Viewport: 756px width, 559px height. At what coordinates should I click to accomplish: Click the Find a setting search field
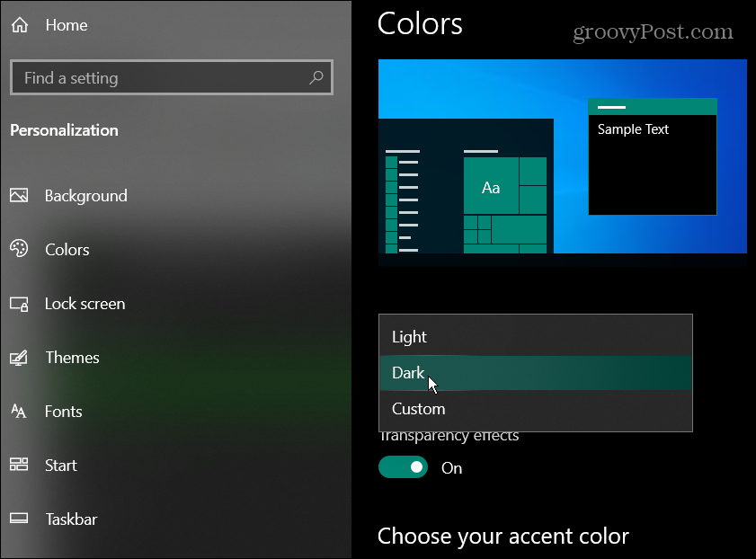(162, 78)
